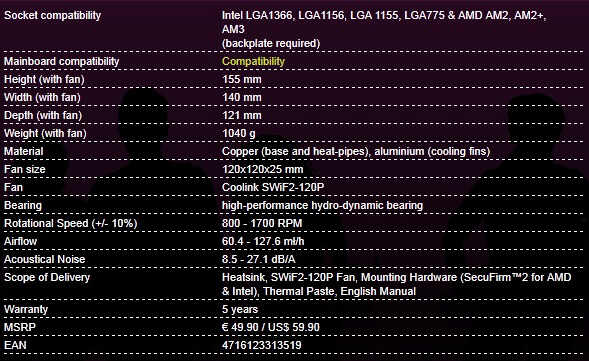Click the 121 mm depth value
Image resolution: width=589 pixels, height=361 pixels.
[242, 115]
